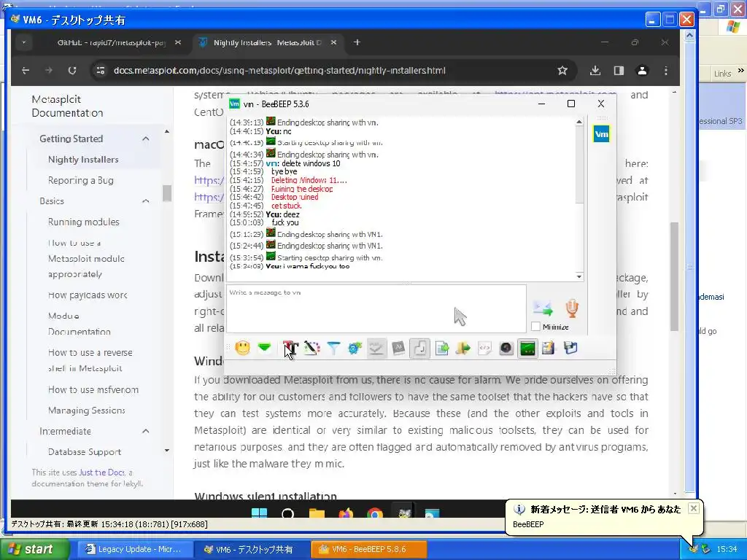Image resolution: width=747 pixels, height=560 pixels.
Task: Click the 'Write a message to vn' box
Action: pyautogui.click(x=376, y=308)
